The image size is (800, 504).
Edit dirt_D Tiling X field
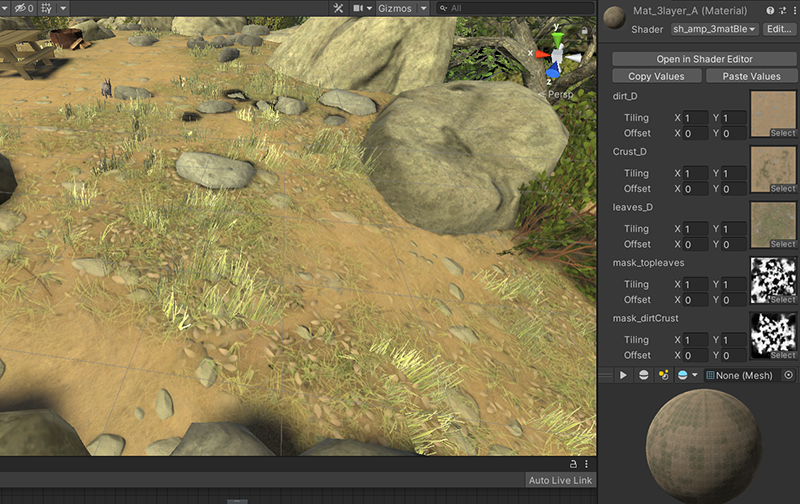pos(695,118)
